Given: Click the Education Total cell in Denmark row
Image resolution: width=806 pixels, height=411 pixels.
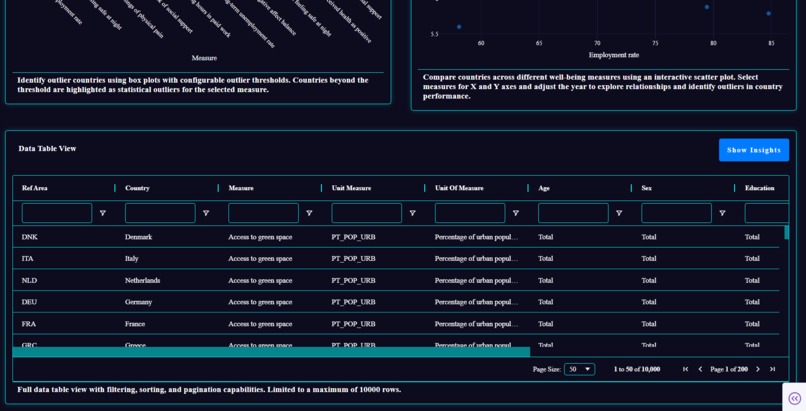Looking at the screenshot, I should [752, 237].
